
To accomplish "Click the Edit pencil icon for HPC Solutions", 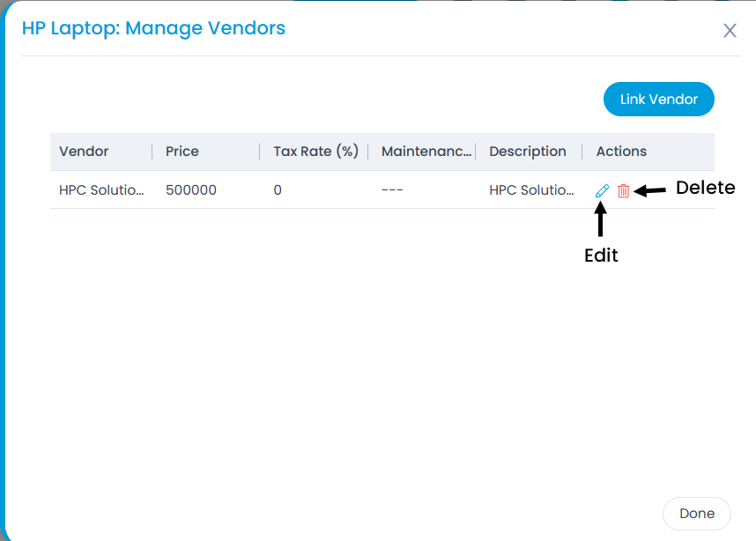I will (x=601, y=189).
